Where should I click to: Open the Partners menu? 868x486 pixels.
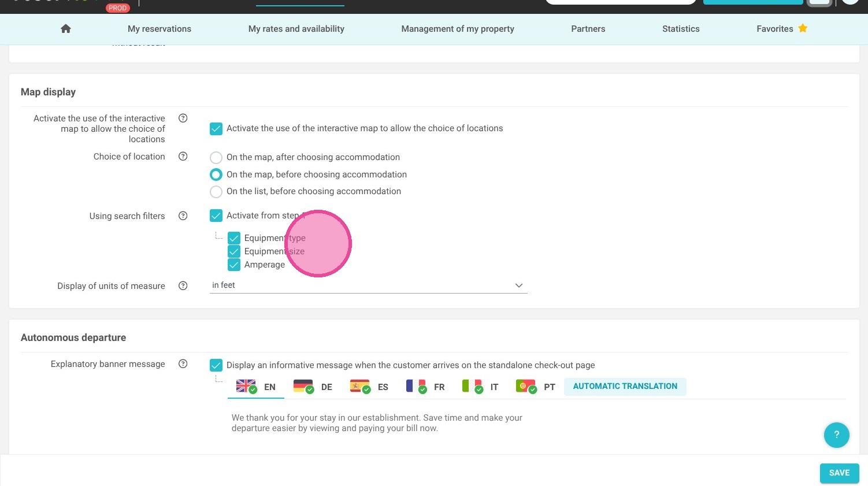[588, 29]
